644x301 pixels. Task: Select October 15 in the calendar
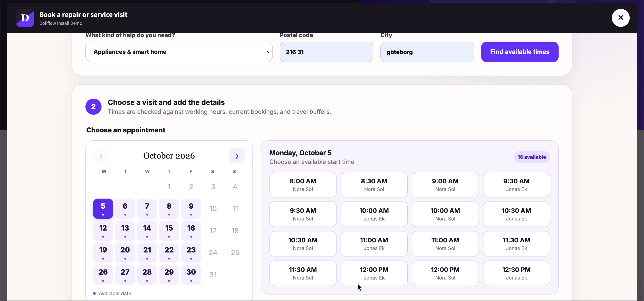click(169, 231)
